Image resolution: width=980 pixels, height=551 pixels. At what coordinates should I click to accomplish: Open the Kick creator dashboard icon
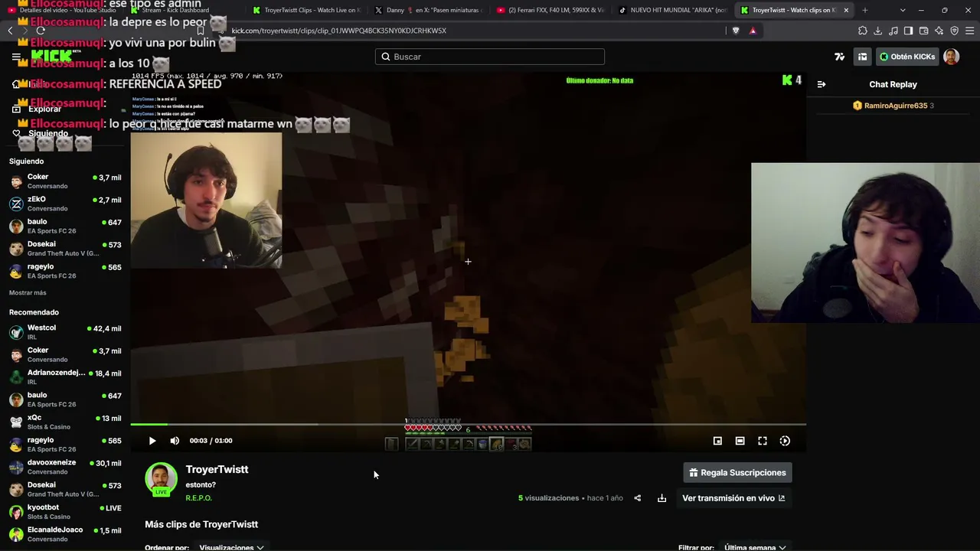click(863, 57)
